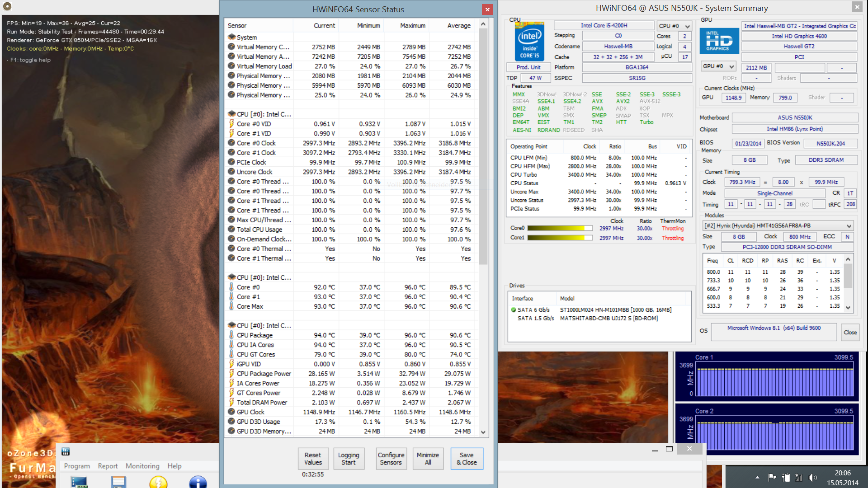Show hidden tray icons arrow

click(x=757, y=478)
